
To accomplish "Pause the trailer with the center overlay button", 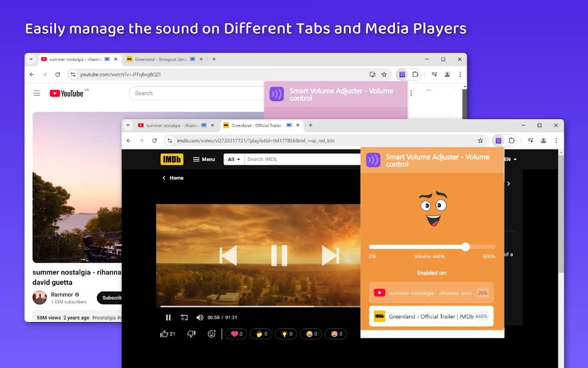I will (279, 256).
